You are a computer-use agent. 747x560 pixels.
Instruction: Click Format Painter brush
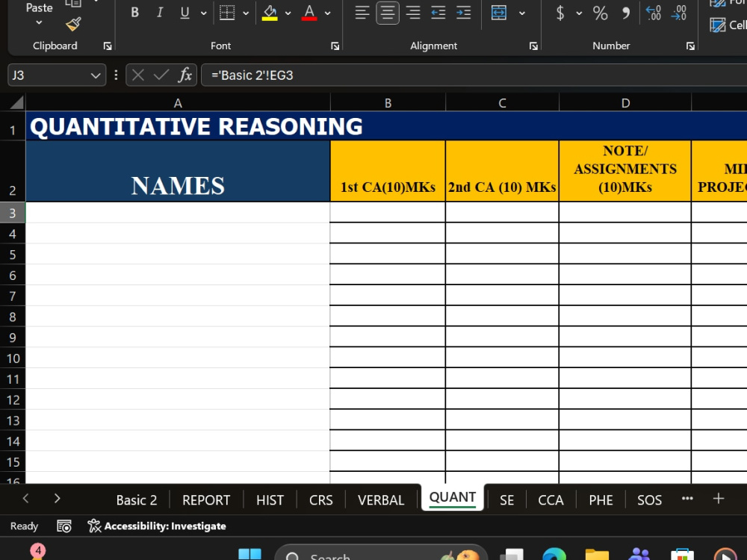[x=73, y=24]
